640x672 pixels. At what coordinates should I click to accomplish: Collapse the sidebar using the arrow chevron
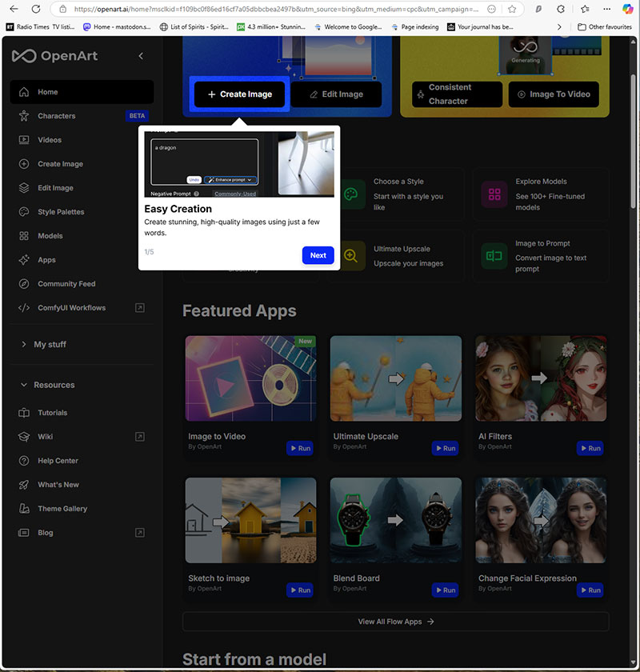[141, 56]
